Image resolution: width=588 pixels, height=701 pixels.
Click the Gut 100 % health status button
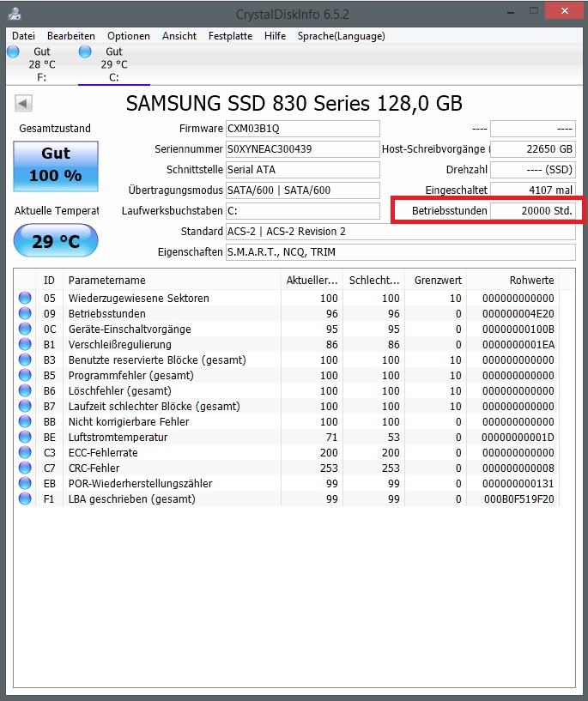point(56,166)
